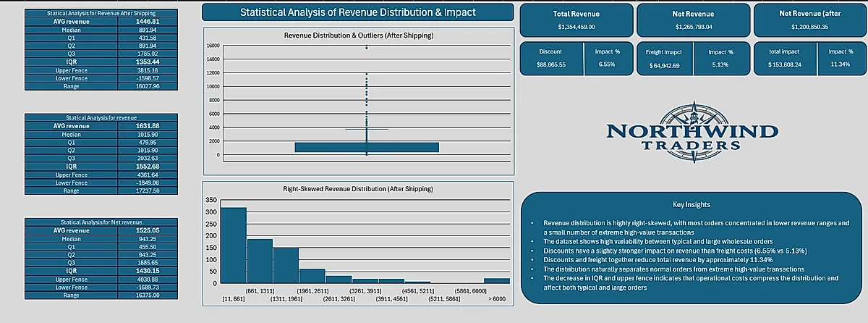868x323 pixels.
Task: Select the Range value 17237.50
Action: 147,190
